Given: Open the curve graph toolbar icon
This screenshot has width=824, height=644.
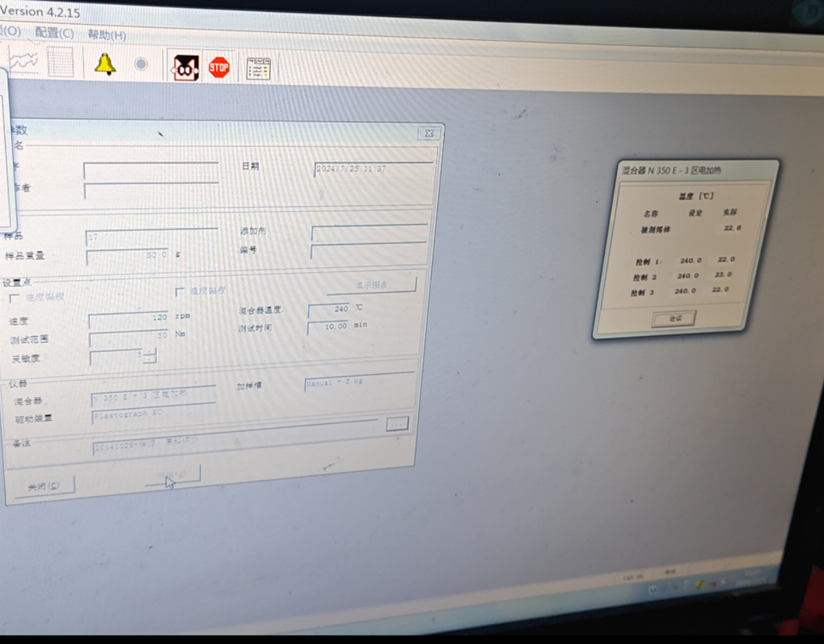Looking at the screenshot, I should (23, 61).
